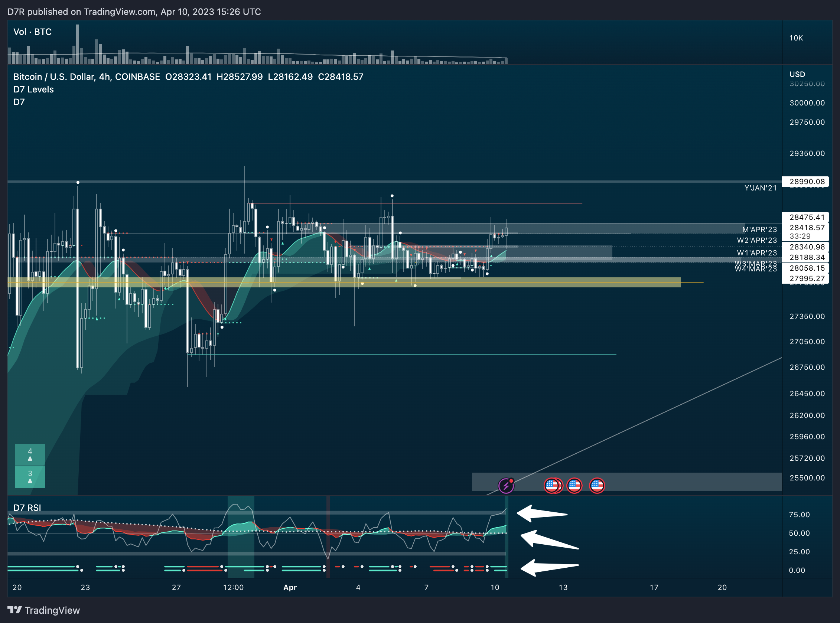Click the 28188.34 price label

click(x=805, y=258)
